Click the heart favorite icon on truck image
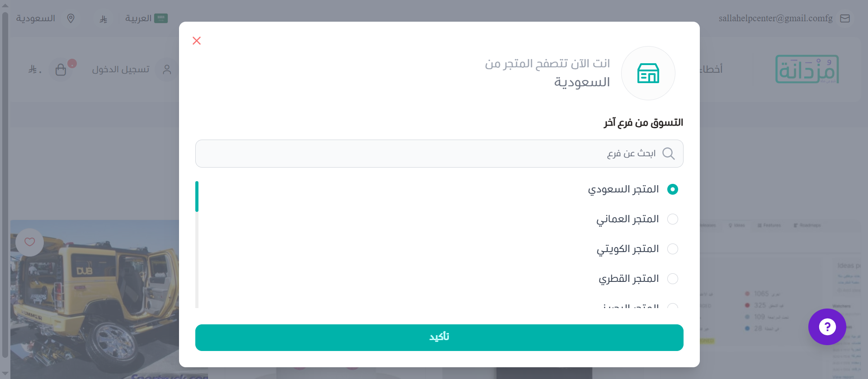 click(29, 242)
